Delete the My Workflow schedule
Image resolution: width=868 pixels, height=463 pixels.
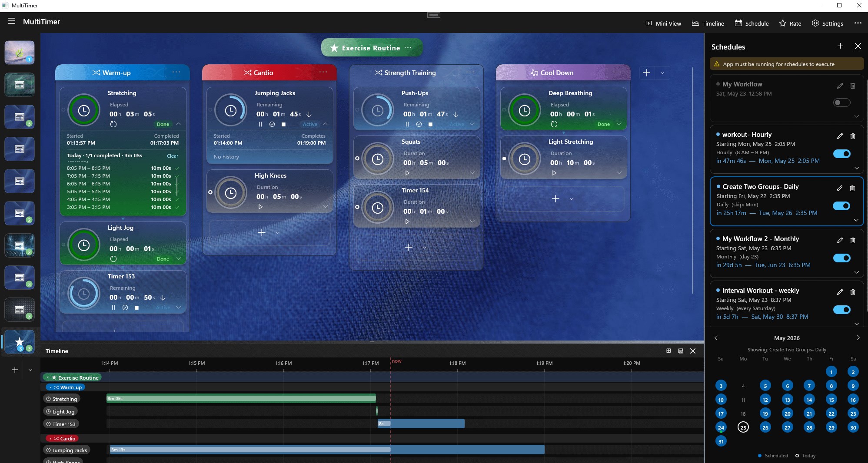click(x=853, y=86)
